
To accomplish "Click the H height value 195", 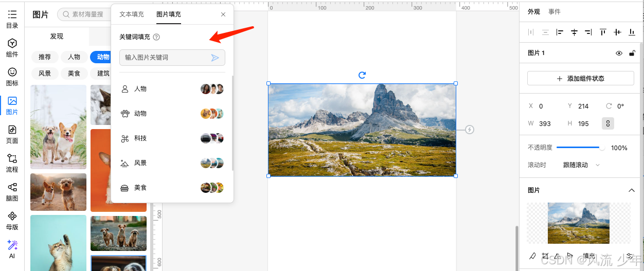I will pos(583,123).
